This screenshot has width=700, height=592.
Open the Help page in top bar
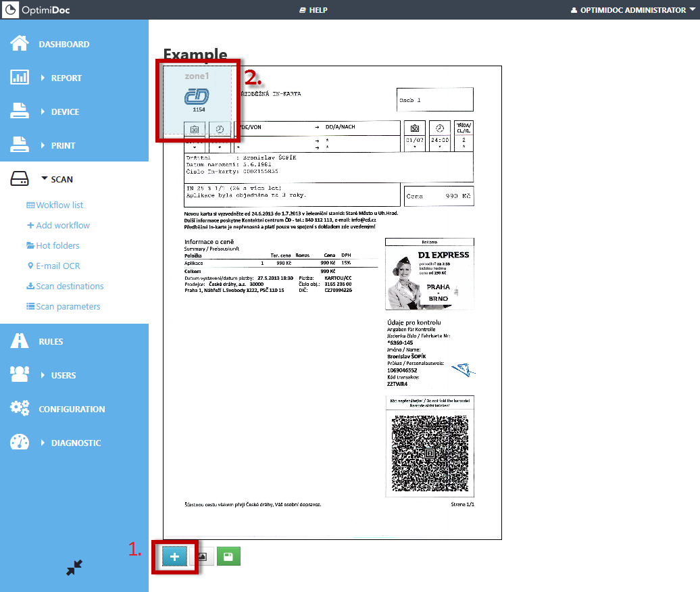click(x=313, y=10)
